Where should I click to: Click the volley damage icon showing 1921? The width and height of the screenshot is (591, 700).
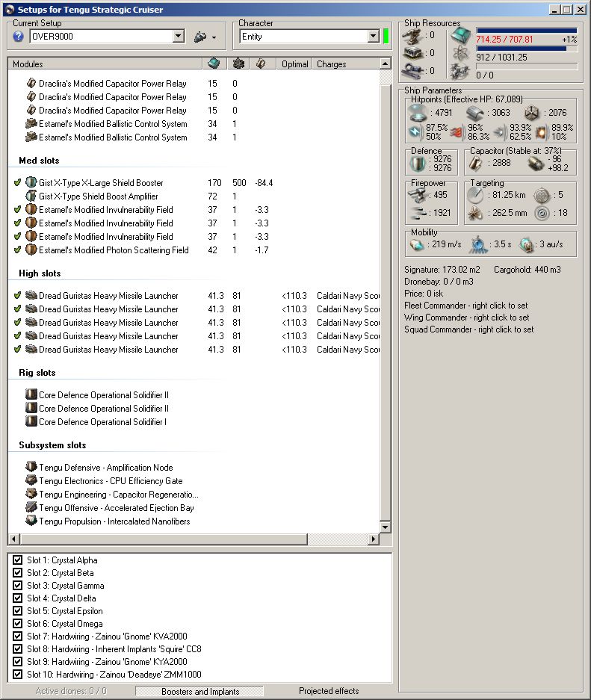(418, 214)
